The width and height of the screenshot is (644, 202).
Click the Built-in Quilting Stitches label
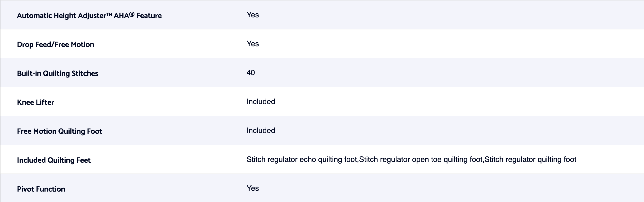coord(58,73)
